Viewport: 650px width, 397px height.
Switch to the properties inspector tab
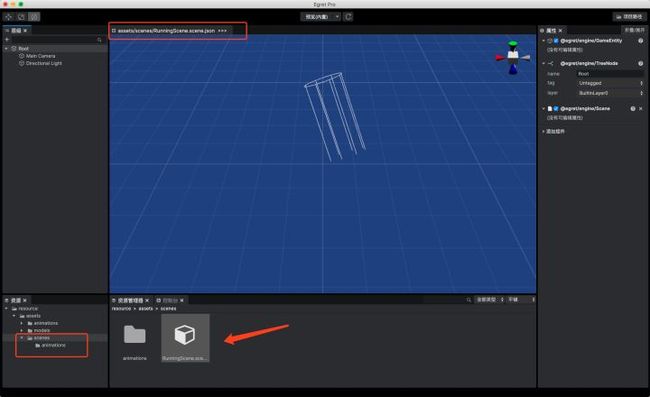point(551,31)
